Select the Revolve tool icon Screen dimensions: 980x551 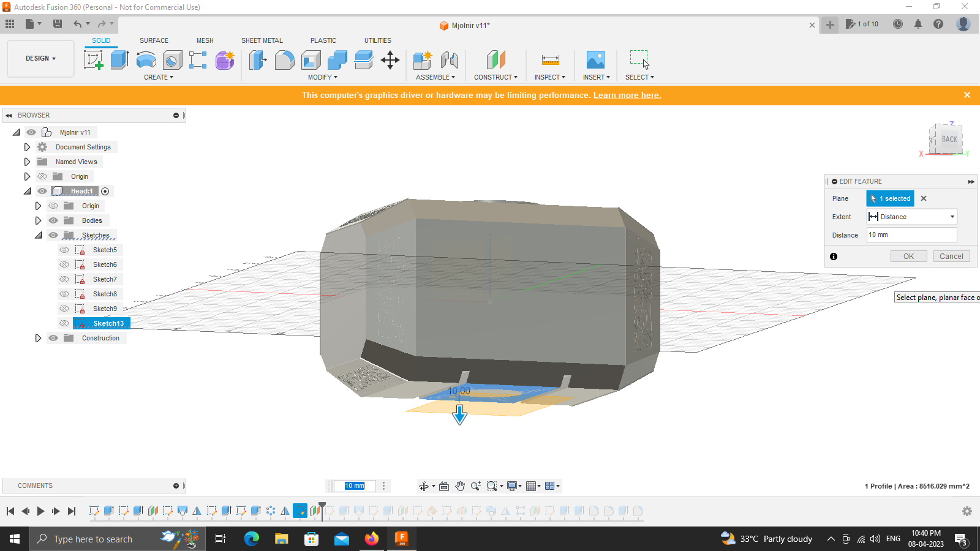point(146,59)
